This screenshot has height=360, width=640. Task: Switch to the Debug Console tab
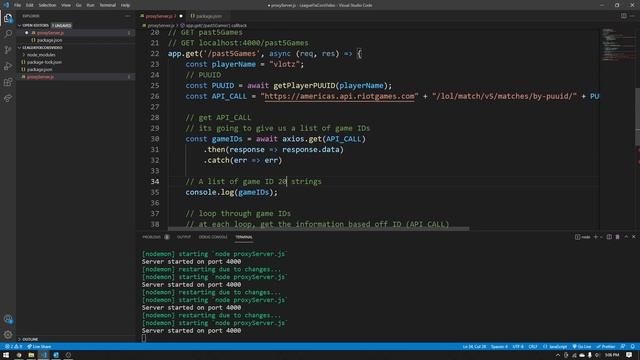click(213, 237)
